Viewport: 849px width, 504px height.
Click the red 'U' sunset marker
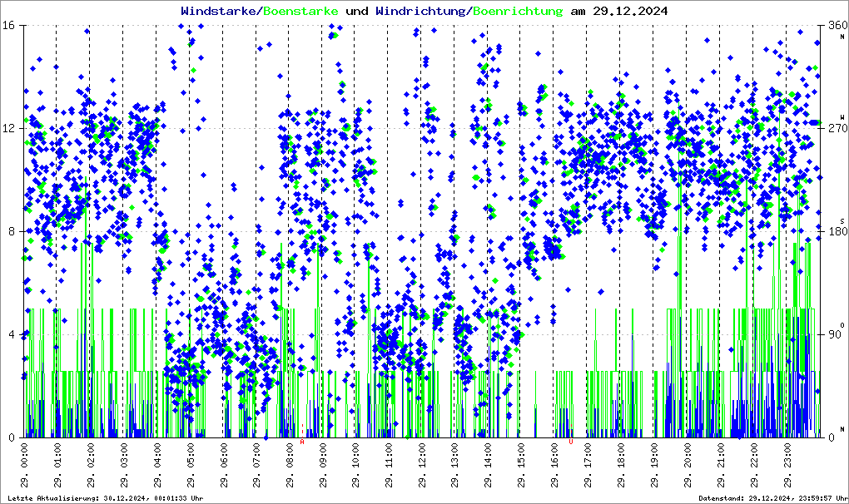571,442
